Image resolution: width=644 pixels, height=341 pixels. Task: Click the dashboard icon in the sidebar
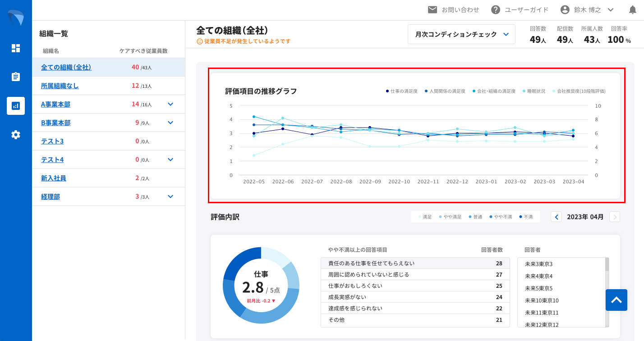16,48
